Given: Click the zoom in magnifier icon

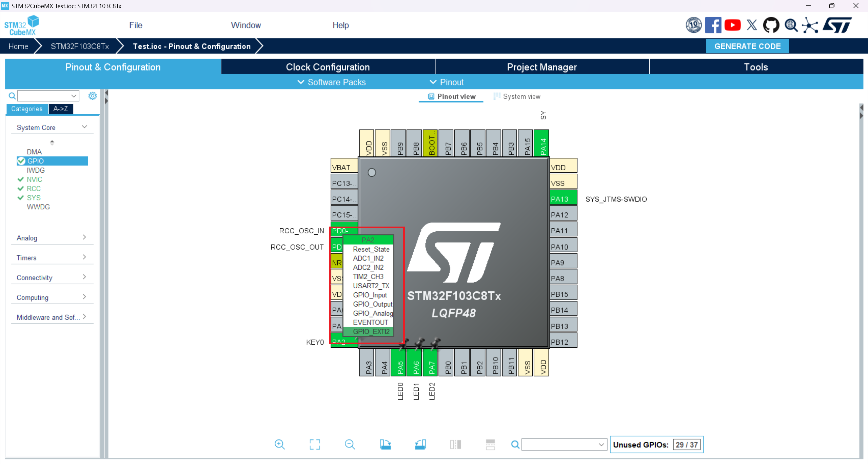Looking at the screenshot, I should click(279, 444).
